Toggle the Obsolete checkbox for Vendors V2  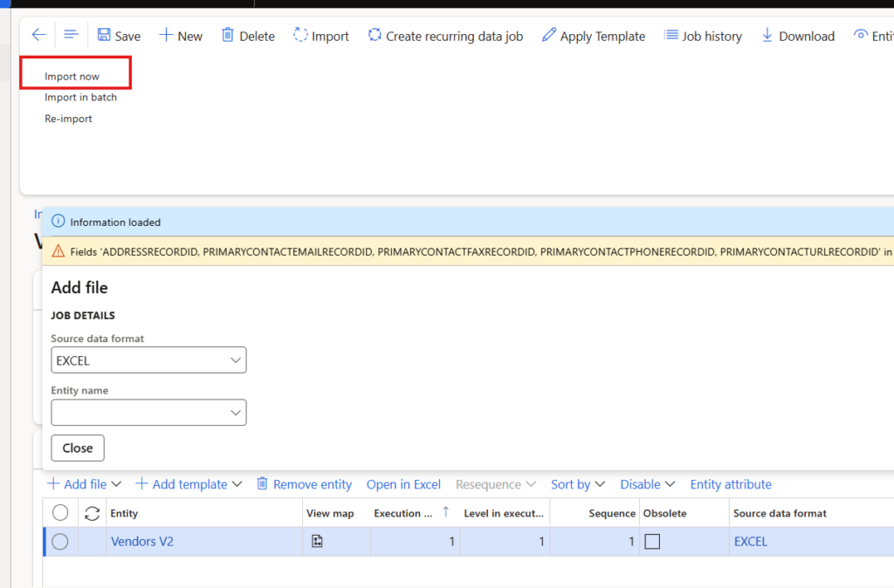(652, 541)
